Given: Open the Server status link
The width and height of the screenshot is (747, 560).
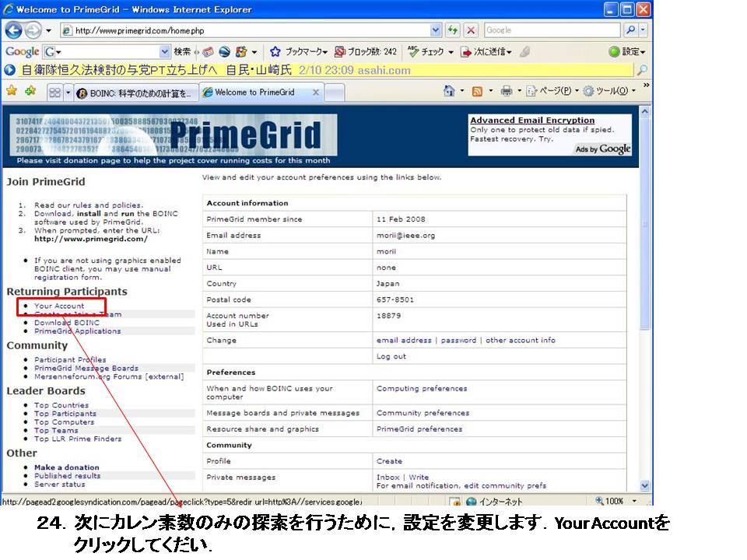Looking at the screenshot, I should tap(60, 484).
